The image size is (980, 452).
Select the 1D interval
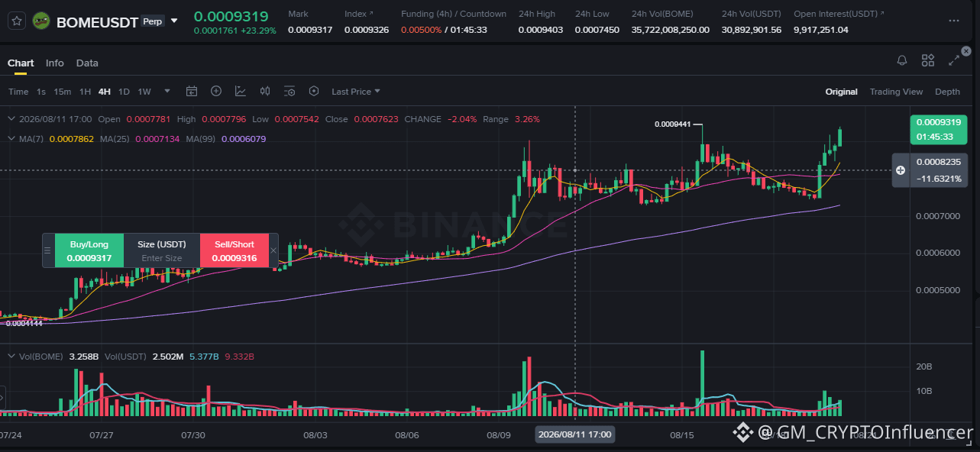pos(124,92)
